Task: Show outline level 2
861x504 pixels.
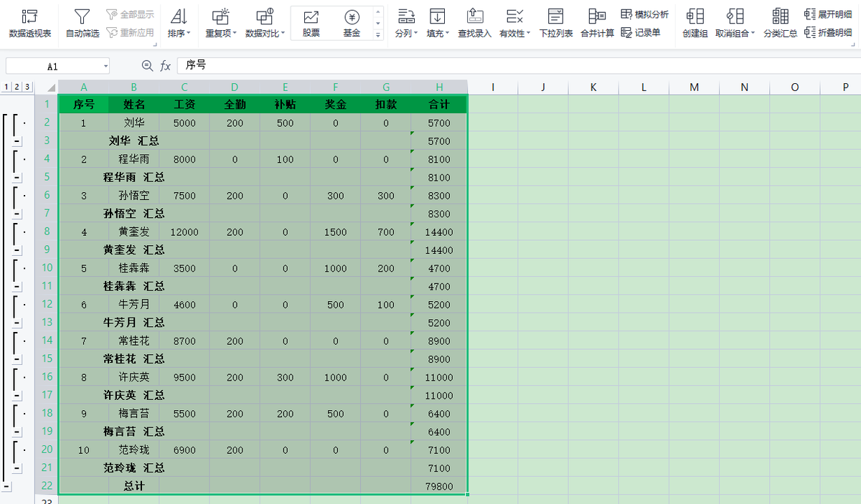Action: pyautogui.click(x=17, y=87)
